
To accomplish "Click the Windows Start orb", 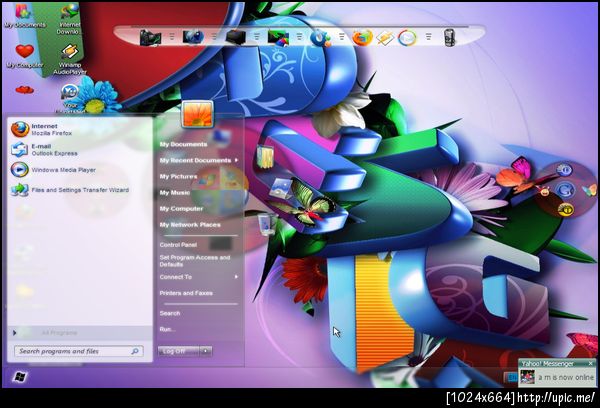I will point(19,377).
